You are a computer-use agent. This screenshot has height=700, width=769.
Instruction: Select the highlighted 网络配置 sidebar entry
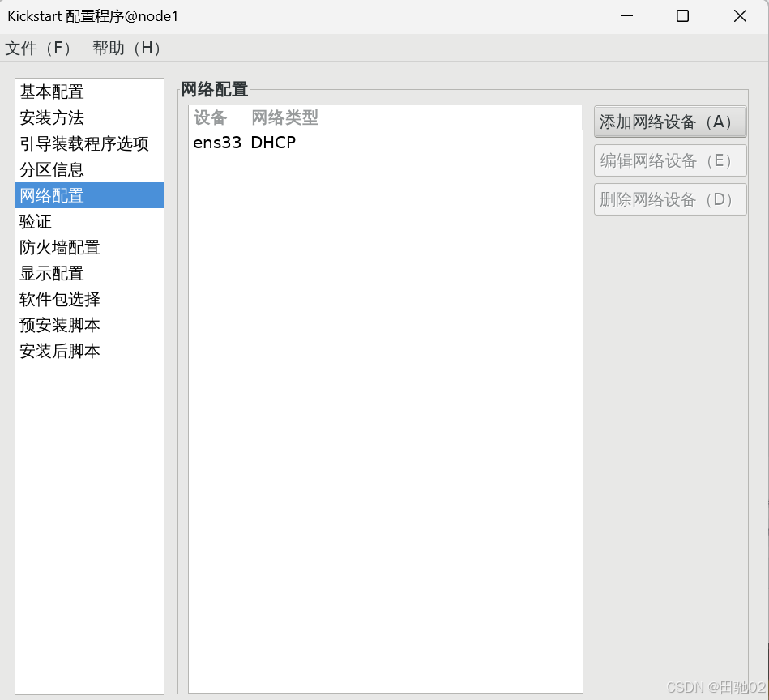click(x=89, y=195)
